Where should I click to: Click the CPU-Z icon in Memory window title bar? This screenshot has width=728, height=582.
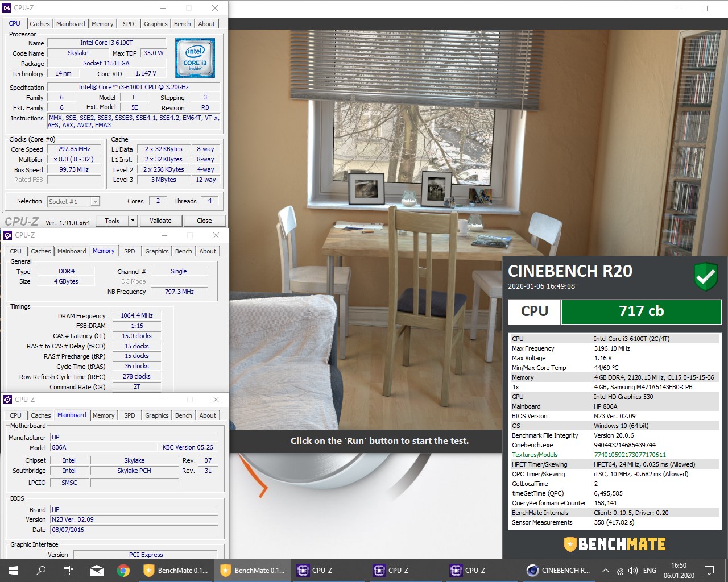[x=7, y=235]
